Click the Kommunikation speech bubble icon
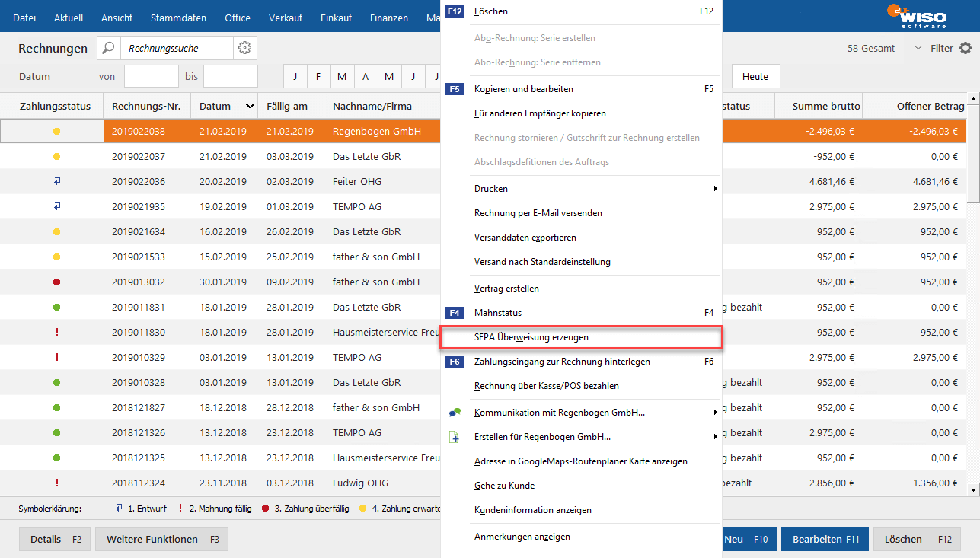 pyautogui.click(x=455, y=413)
